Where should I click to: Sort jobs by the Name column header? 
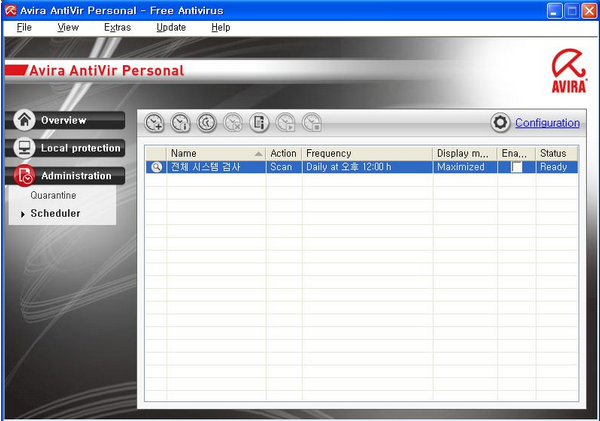(216, 153)
